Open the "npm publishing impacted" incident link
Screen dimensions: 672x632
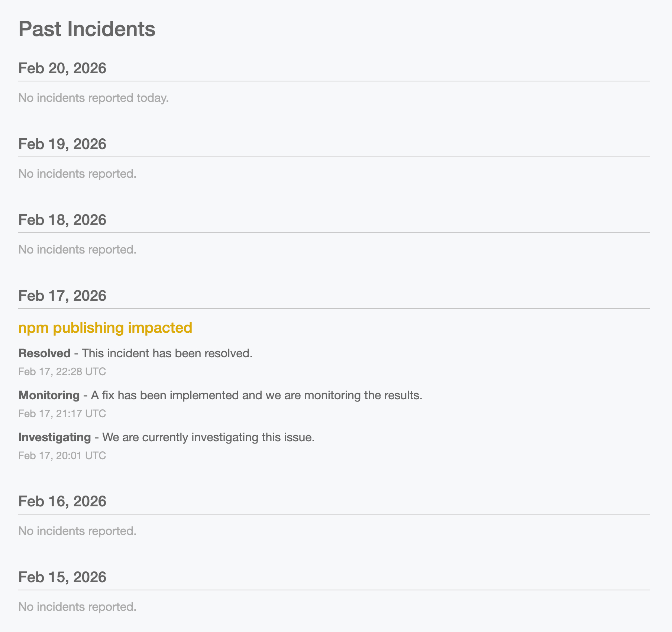[105, 328]
